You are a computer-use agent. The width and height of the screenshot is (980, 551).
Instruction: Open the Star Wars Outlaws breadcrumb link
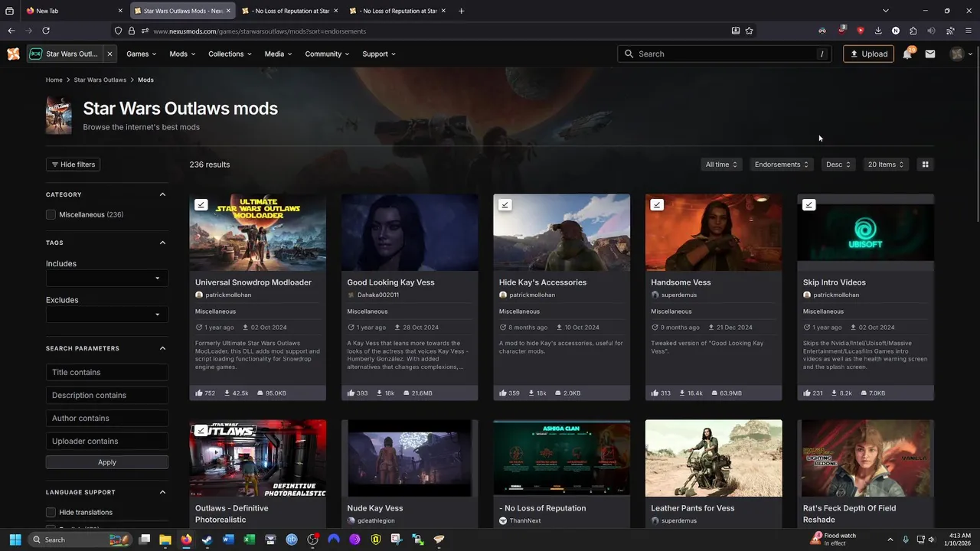[100, 80]
